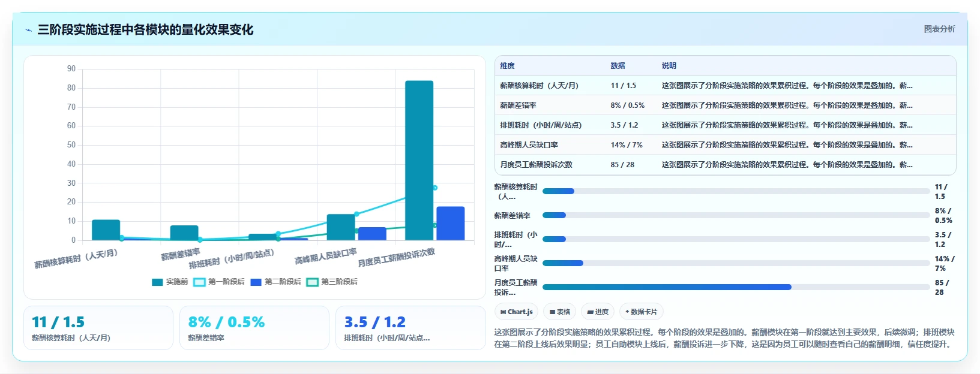980x374 pixels.
Task: Click the 第一阶段后 line point above 高峰期人员缺口率
Action: coord(356,214)
